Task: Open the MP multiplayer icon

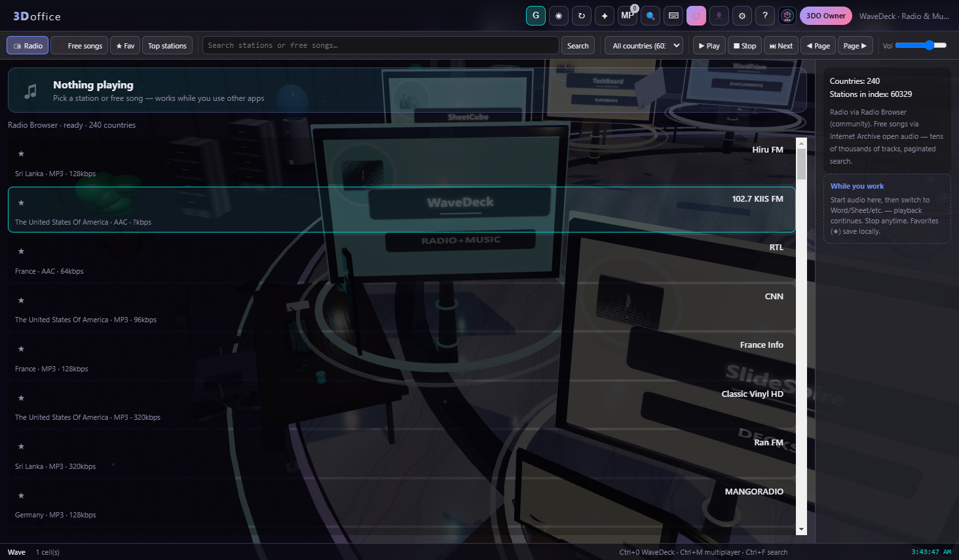Action: [x=628, y=16]
